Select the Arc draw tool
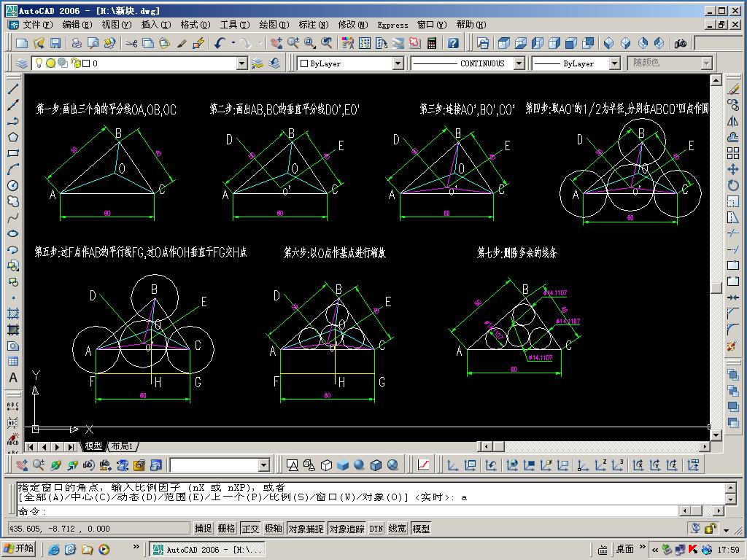 point(13,169)
